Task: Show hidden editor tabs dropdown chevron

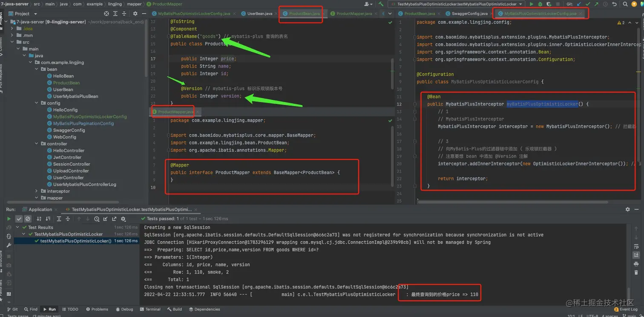Action: (x=390, y=14)
